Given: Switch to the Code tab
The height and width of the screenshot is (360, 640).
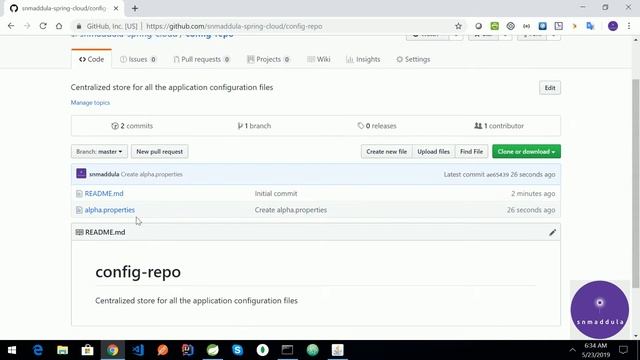Looking at the screenshot, I should [91, 59].
